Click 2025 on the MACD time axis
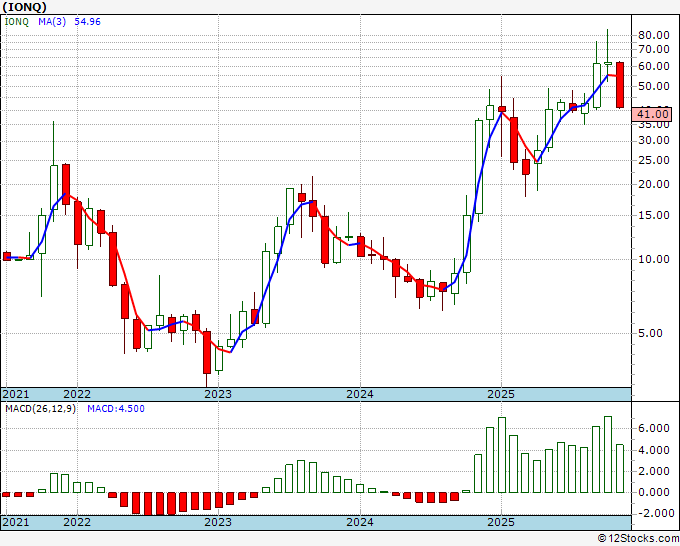Viewport: 680px width, 546px height. (x=501, y=522)
